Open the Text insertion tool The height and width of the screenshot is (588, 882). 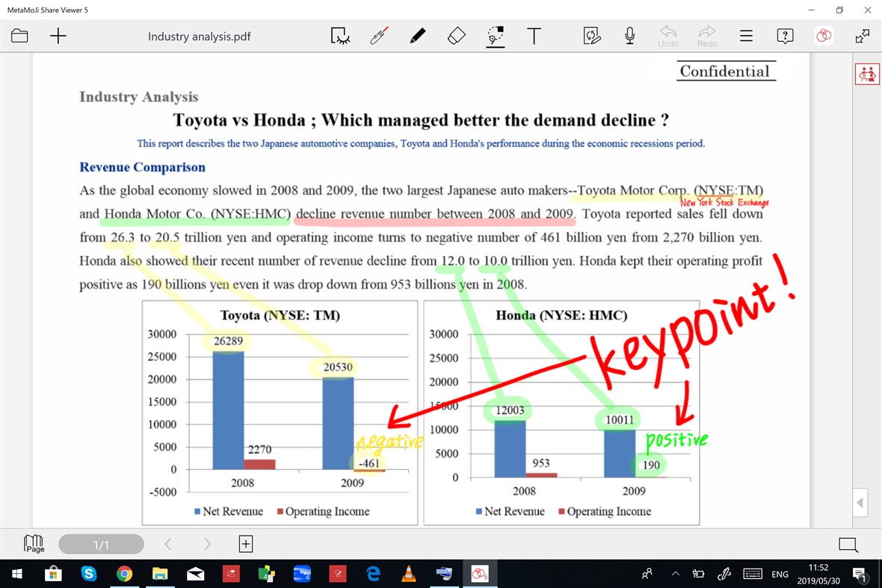coord(534,35)
